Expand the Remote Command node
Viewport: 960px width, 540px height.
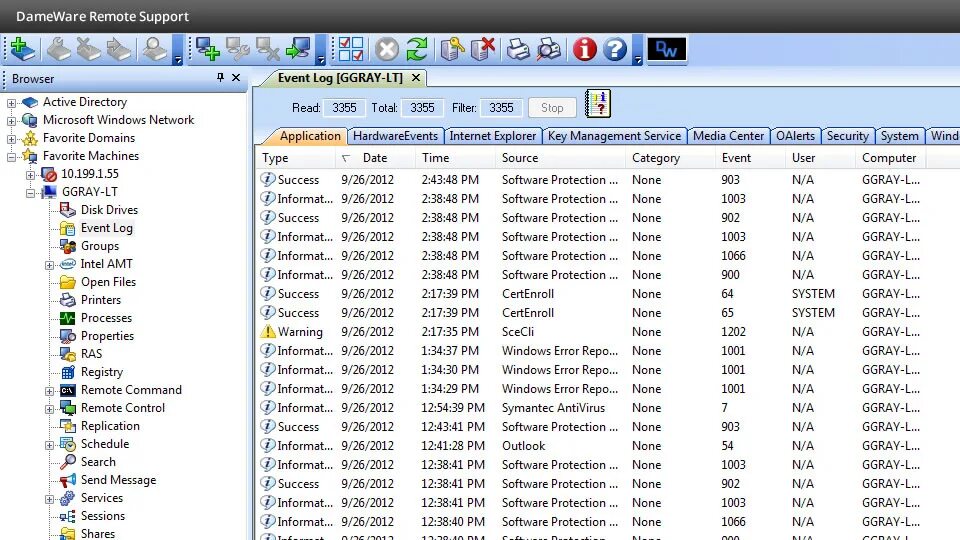(x=49, y=391)
